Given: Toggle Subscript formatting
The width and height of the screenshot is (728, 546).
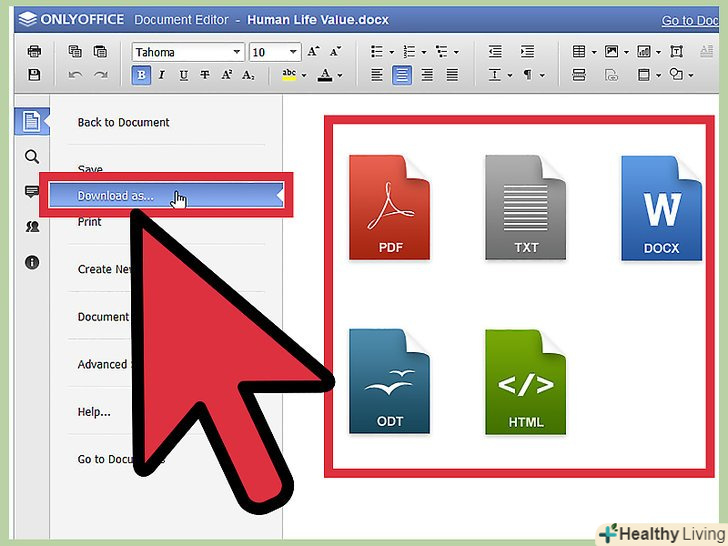Looking at the screenshot, I should [x=248, y=75].
